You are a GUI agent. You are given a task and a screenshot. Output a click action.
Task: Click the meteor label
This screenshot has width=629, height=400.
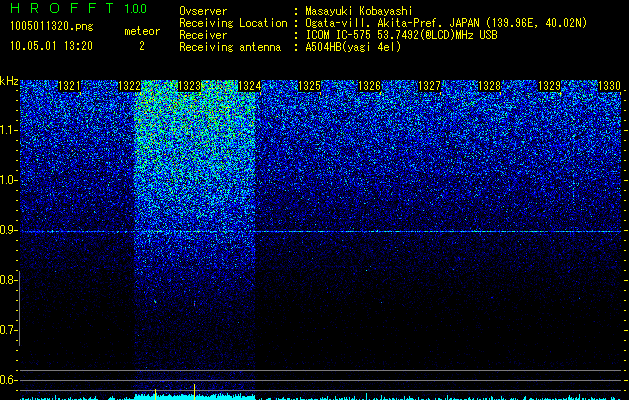142,31
